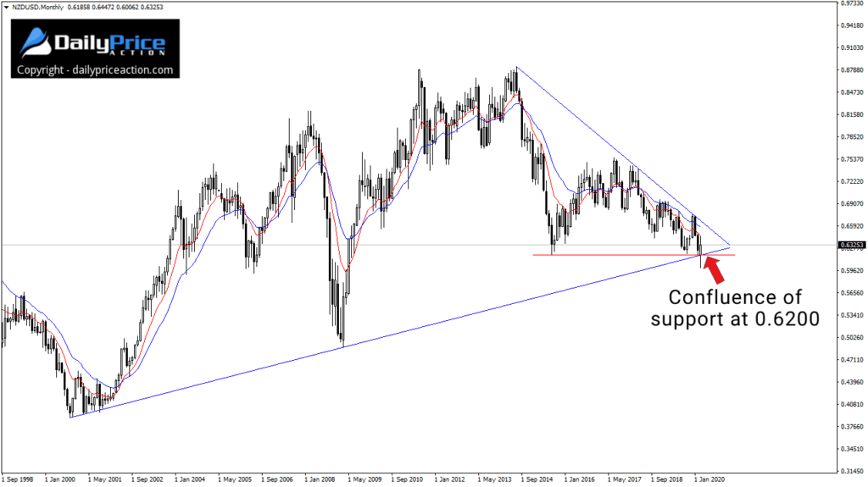Click the 1 Jan 2016 date label
This screenshot has width=868, height=487.
tap(580, 479)
